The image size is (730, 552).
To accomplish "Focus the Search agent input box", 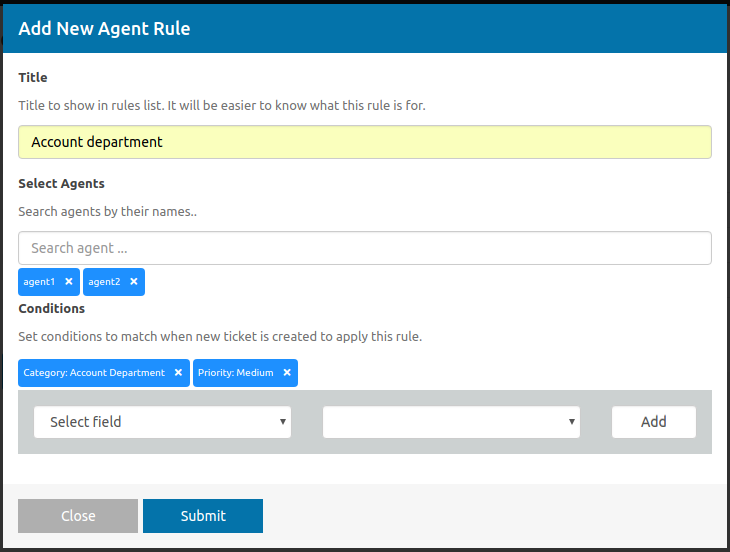I will [364, 248].
